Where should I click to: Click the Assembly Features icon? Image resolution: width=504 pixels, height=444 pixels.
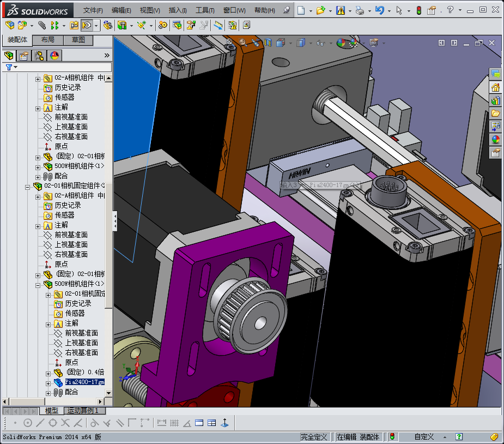click(122, 25)
